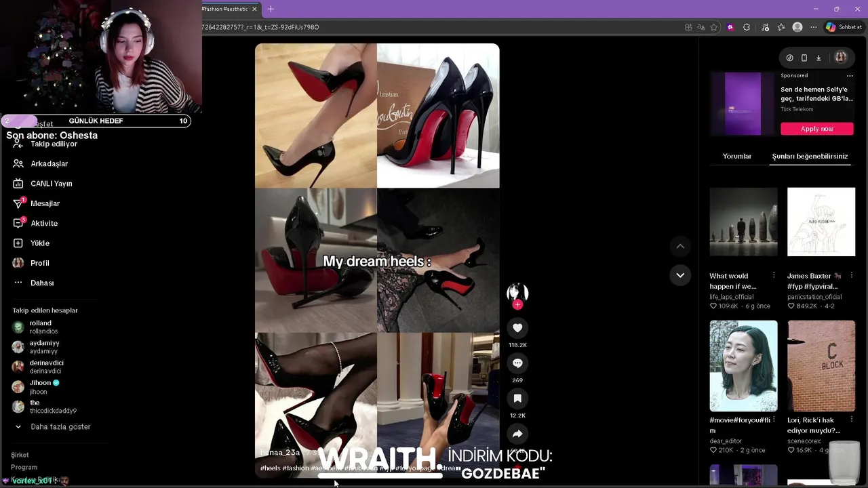Click hanaa_23a creator name on video

(x=280, y=453)
